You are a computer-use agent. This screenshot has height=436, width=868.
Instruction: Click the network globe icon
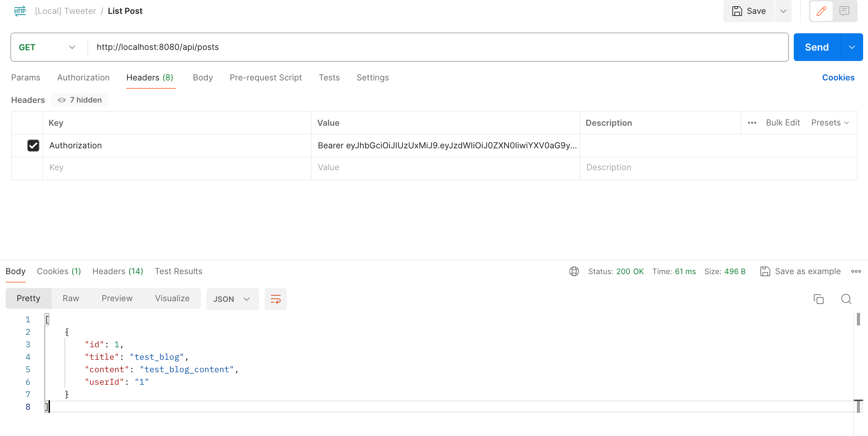click(574, 271)
